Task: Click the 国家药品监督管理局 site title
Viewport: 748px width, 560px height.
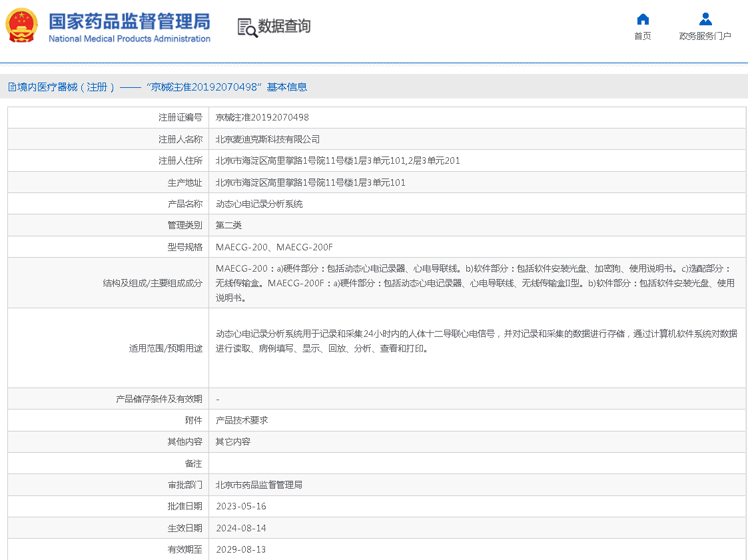Action: pos(129,21)
